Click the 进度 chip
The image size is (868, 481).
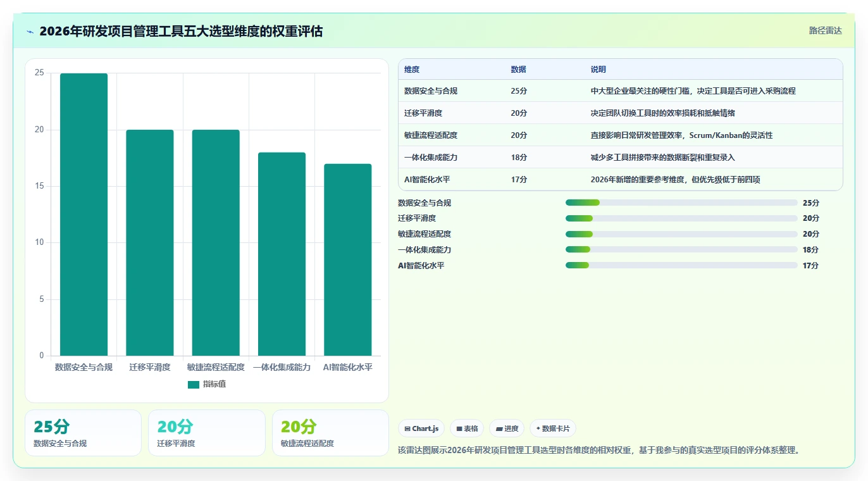[x=507, y=428]
